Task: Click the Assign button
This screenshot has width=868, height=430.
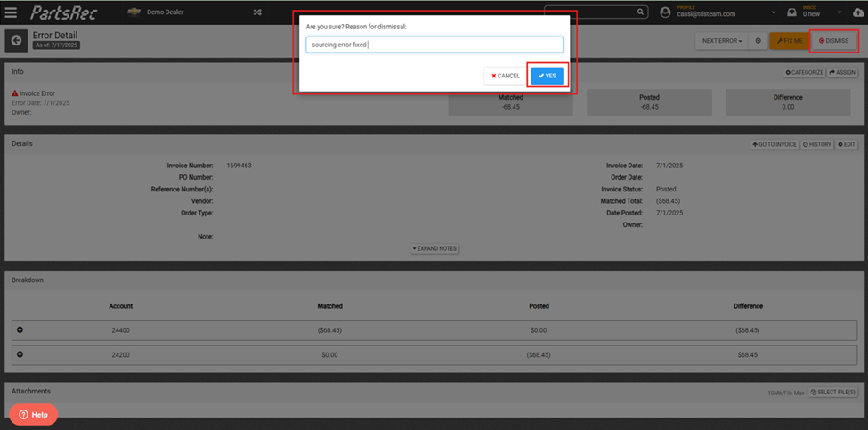Action: [x=842, y=72]
